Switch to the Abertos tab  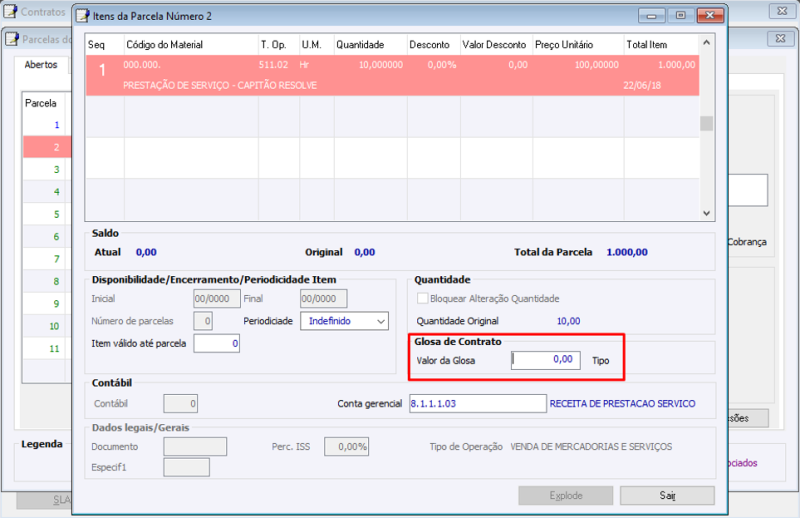coord(41,65)
